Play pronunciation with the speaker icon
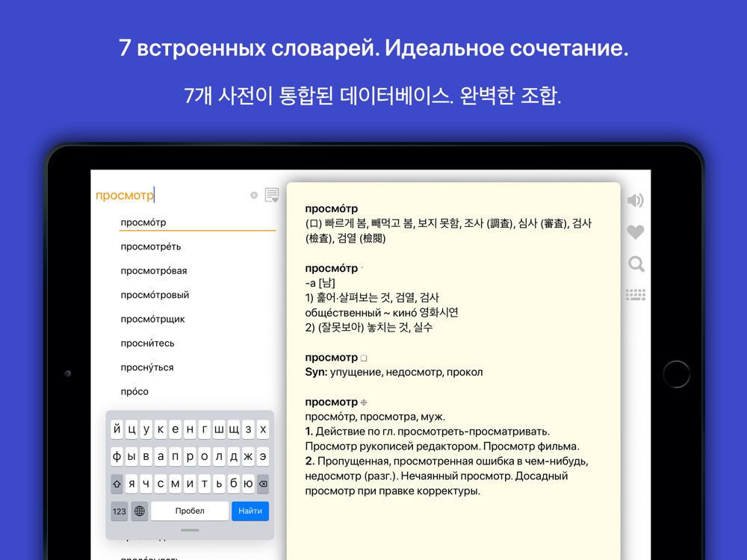747x560 pixels. click(x=635, y=200)
